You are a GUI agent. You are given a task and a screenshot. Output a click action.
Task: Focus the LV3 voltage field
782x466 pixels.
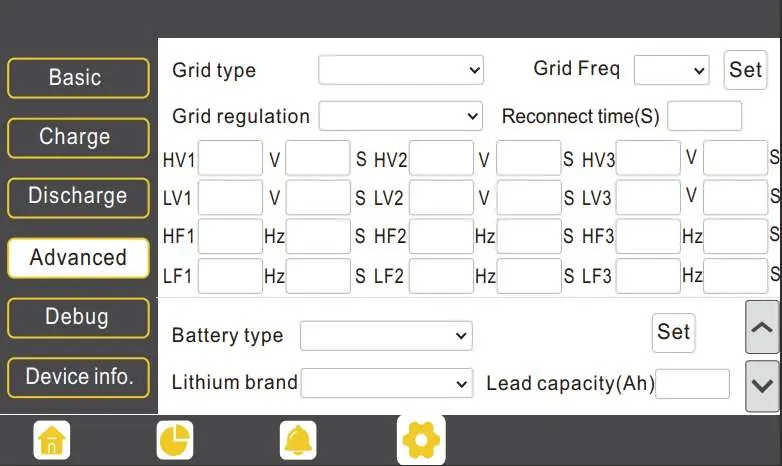point(648,198)
